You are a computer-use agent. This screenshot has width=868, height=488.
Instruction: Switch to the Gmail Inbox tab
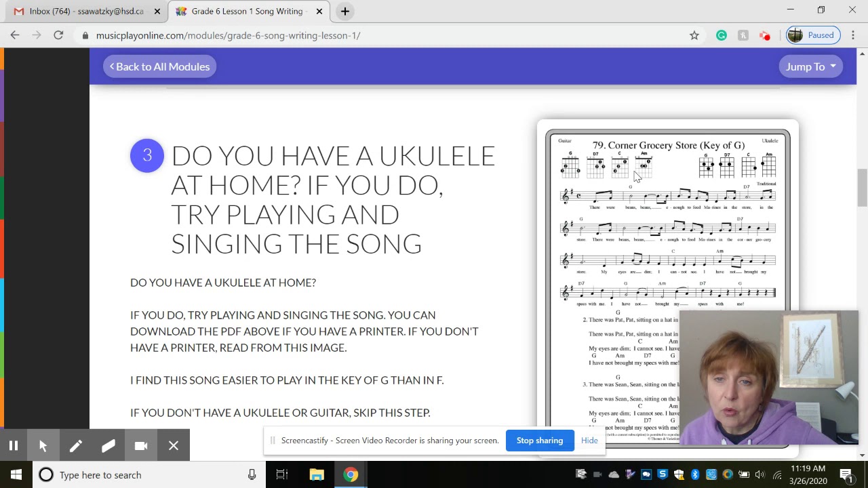85,11
